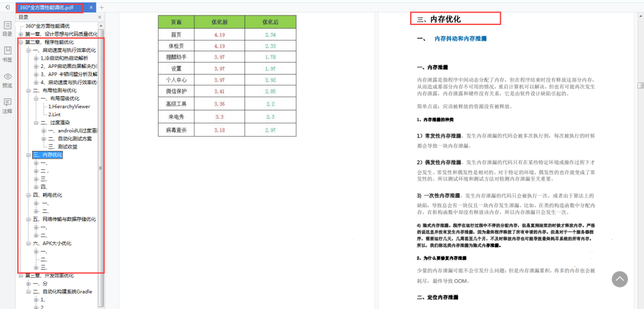Expand the 二、自动化测试方案 node
The width and height of the screenshot is (644, 309).
(x=44, y=138)
